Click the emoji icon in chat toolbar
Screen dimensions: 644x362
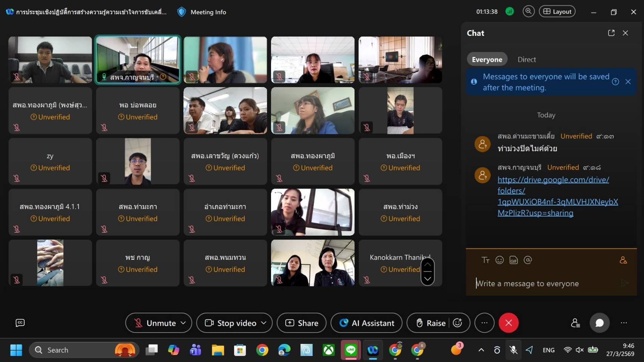[499, 260]
